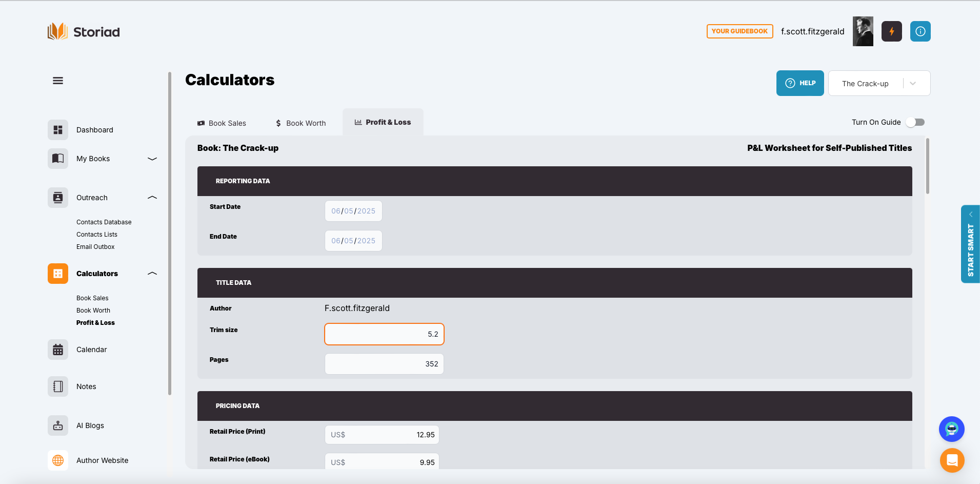Screen dimensions: 980x484
Task: Click the Dashboard grid icon
Action: pyautogui.click(x=58, y=130)
